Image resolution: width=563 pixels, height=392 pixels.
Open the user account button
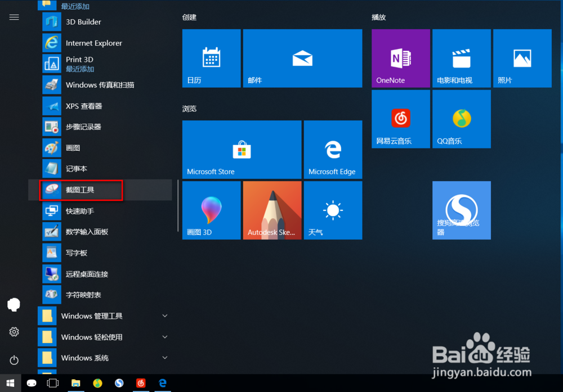tap(14, 305)
